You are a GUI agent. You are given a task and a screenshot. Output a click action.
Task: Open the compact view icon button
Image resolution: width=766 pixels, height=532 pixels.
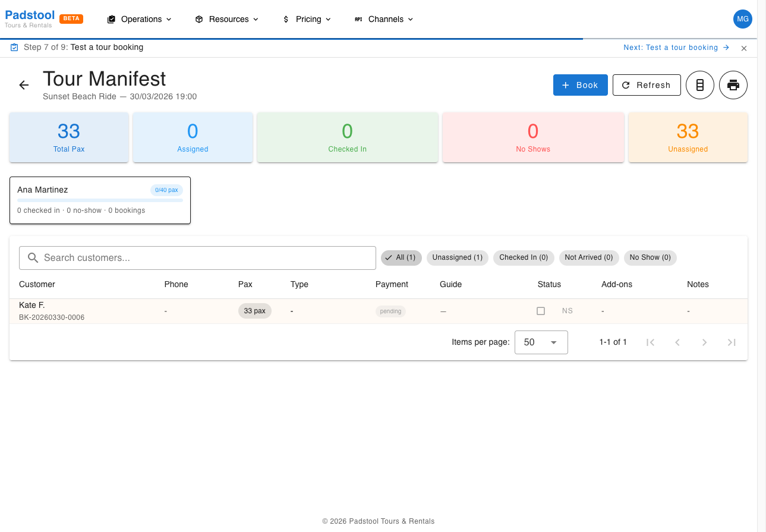700,85
